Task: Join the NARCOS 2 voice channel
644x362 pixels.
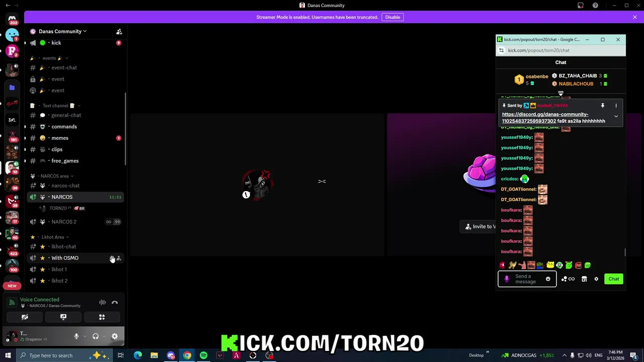Action: pyautogui.click(x=75, y=222)
